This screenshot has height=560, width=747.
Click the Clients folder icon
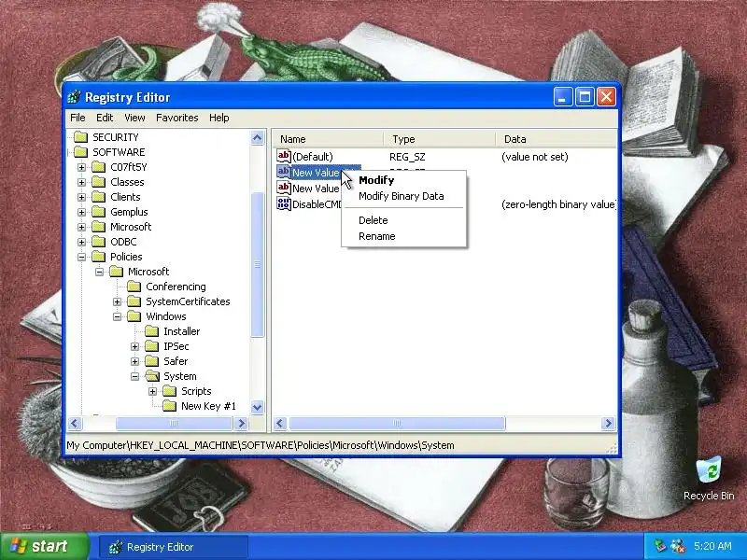pyautogui.click(x=99, y=197)
